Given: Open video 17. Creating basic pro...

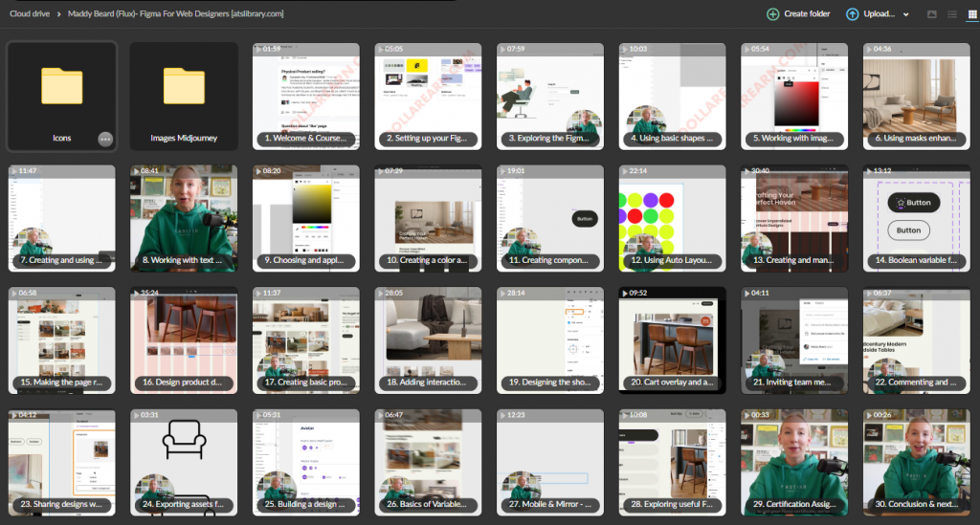Looking at the screenshot, I should [x=305, y=340].
